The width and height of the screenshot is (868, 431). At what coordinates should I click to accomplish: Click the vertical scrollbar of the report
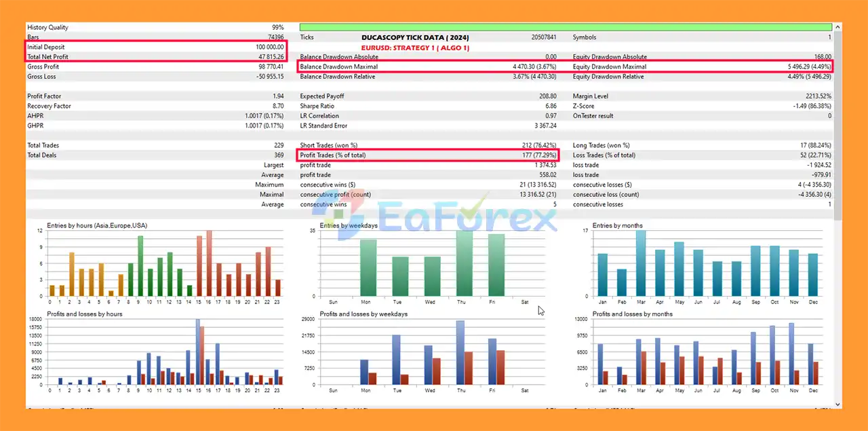(838, 215)
